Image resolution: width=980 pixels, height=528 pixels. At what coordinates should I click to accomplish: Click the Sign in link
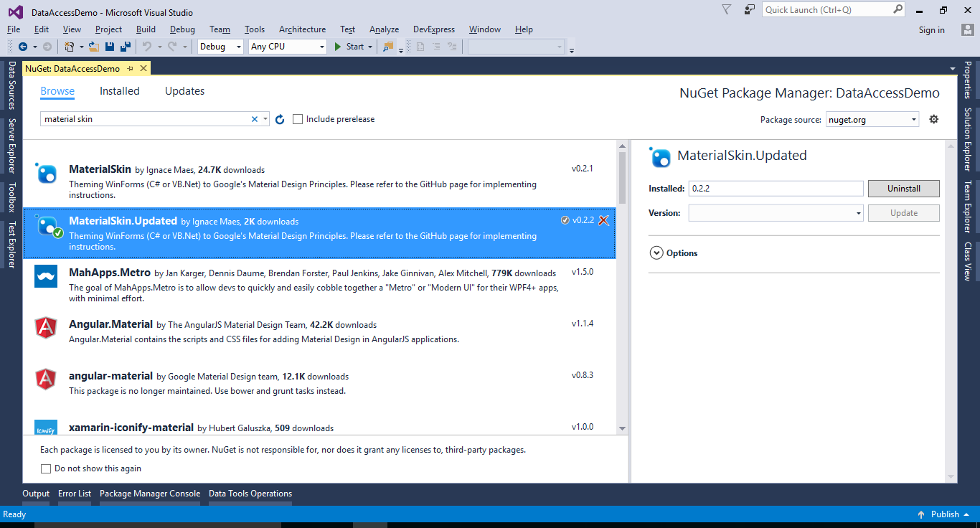[x=931, y=30]
